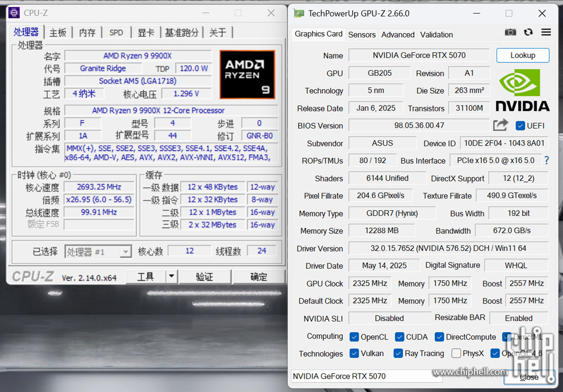The width and height of the screenshot is (563, 392).
Task: Click the 工具 button in CPU-Z
Action: 145,277
